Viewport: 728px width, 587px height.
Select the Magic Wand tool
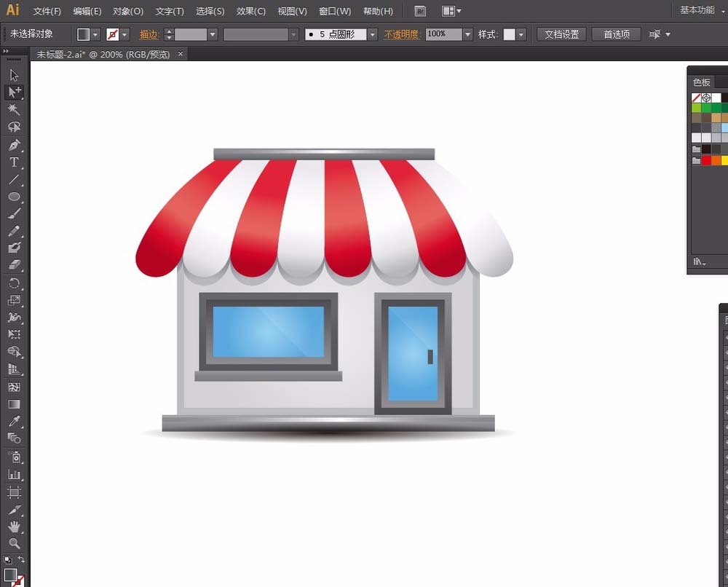[x=14, y=109]
